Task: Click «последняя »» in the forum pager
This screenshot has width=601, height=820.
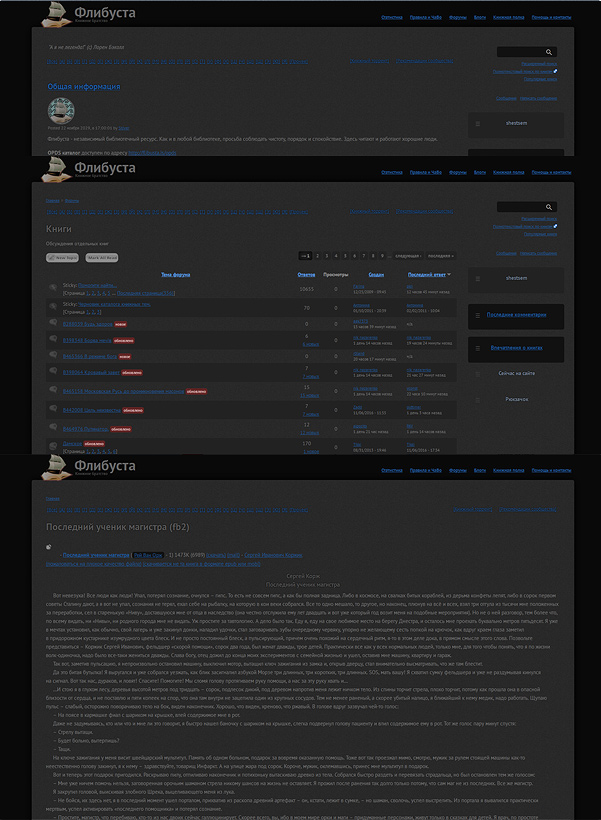Action: 440,256
